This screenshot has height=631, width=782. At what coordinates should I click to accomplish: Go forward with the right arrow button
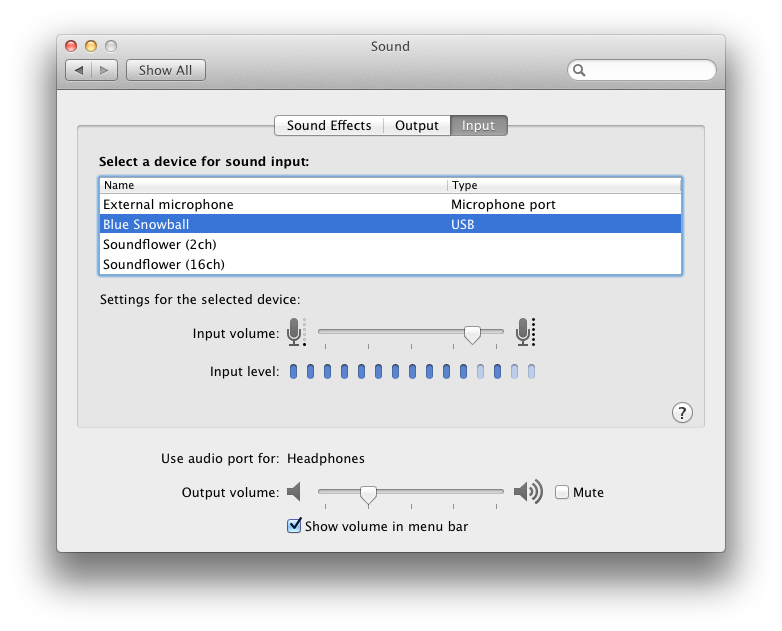click(104, 70)
